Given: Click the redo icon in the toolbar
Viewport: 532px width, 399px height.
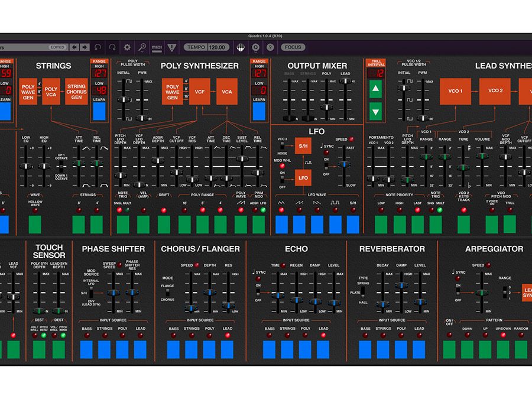Looking at the screenshot, I should coord(112,47).
